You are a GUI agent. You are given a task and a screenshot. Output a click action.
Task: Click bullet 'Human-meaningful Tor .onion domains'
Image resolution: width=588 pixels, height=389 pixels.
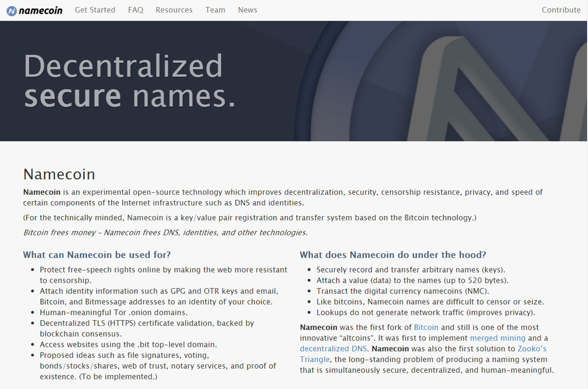(114, 313)
